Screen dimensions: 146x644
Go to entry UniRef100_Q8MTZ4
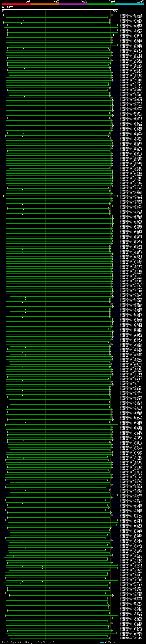coord(131,100)
